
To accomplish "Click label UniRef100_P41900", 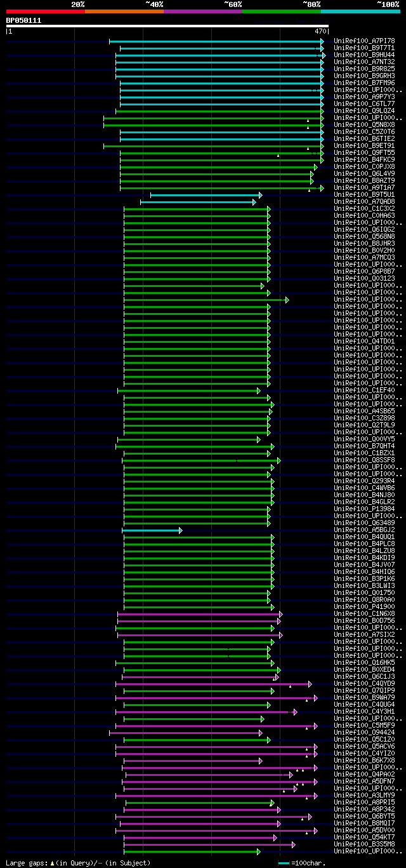I will [x=364, y=606].
